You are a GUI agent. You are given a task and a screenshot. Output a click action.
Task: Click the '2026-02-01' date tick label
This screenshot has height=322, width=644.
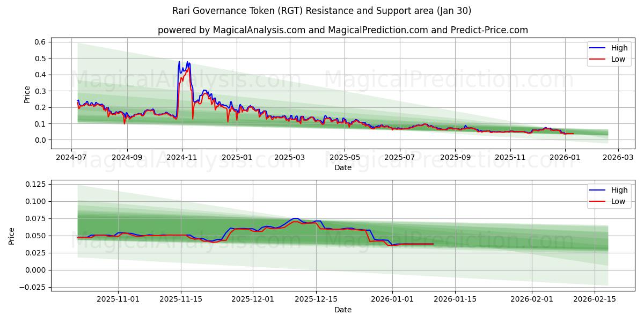tap(532, 299)
